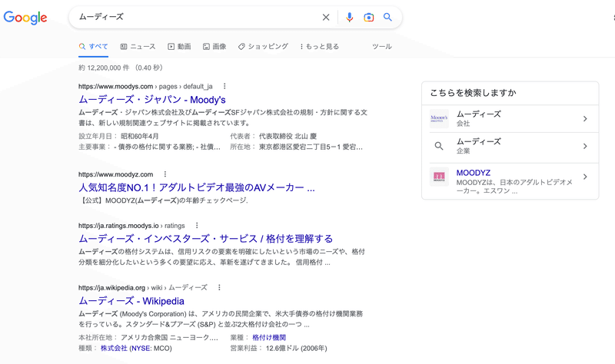The height and width of the screenshot is (364, 615).
Task: Expand MOODYZ suggestion chevron
Action: [x=585, y=177]
